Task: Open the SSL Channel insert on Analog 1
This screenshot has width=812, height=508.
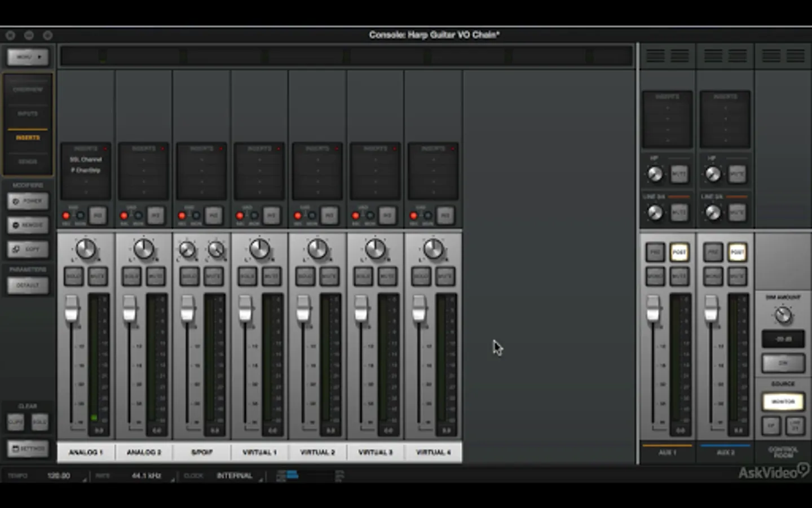Action: pos(86,160)
